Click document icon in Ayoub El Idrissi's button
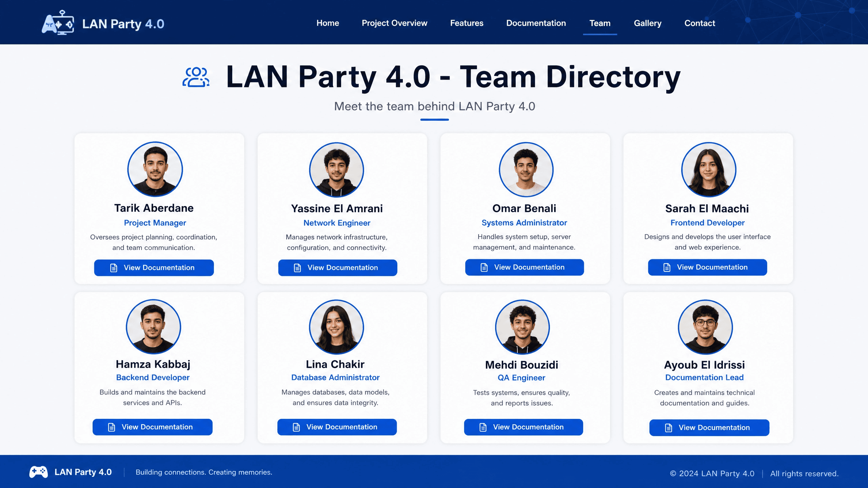868x488 pixels. point(669,428)
